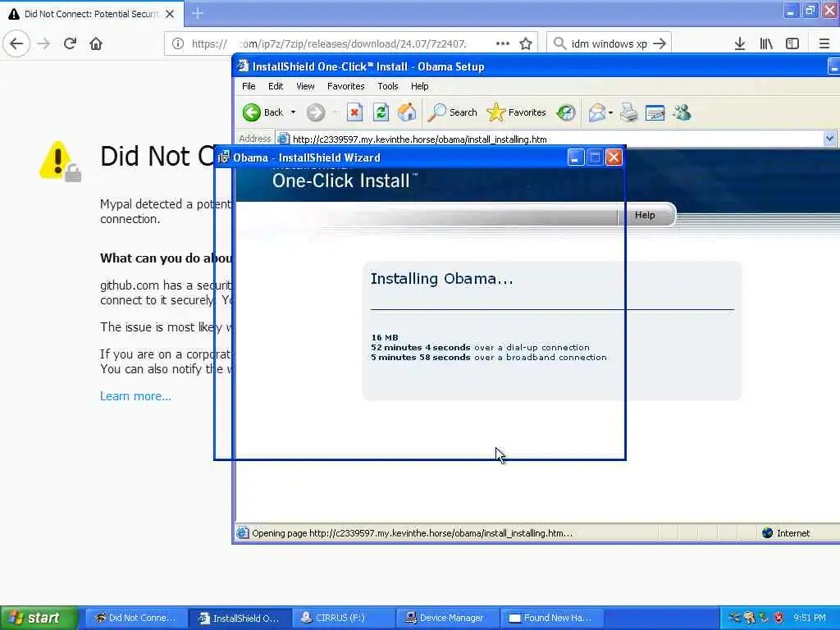Screen dimensions: 840x630
Task: Open the Help menu in IE
Action: pos(419,86)
